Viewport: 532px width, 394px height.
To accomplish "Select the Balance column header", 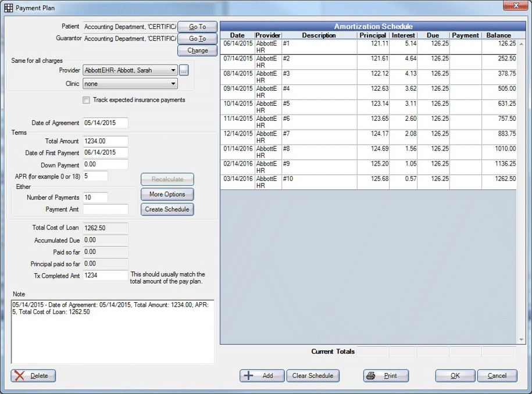I will coord(498,35).
